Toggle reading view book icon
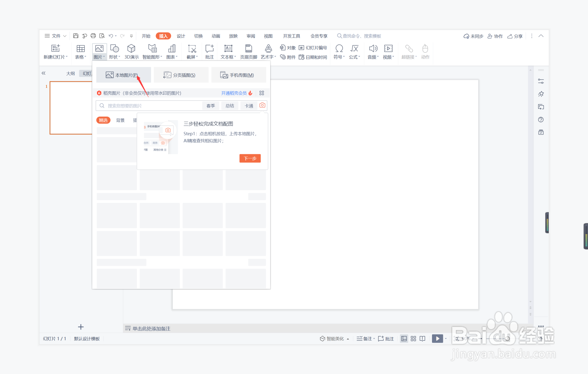The height and width of the screenshot is (374, 588). [422, 339]
